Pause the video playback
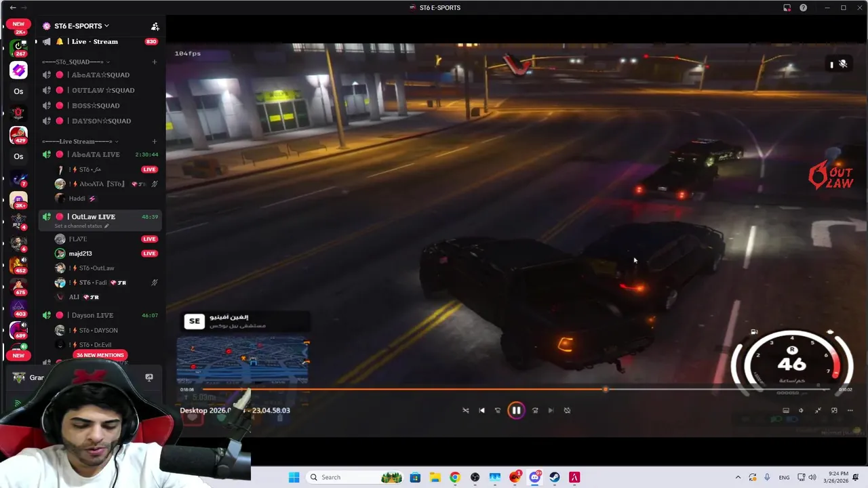 coord(516,410)
